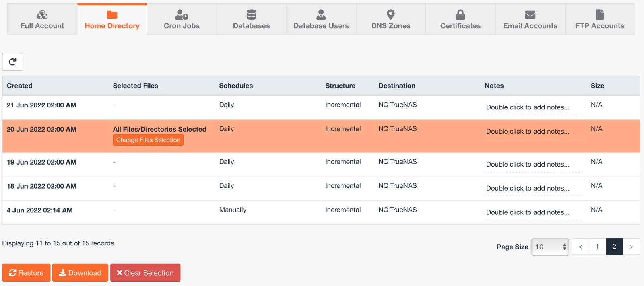Click the Database Users icon
Viewport: 644px width, 286px height.
(321, 15)
